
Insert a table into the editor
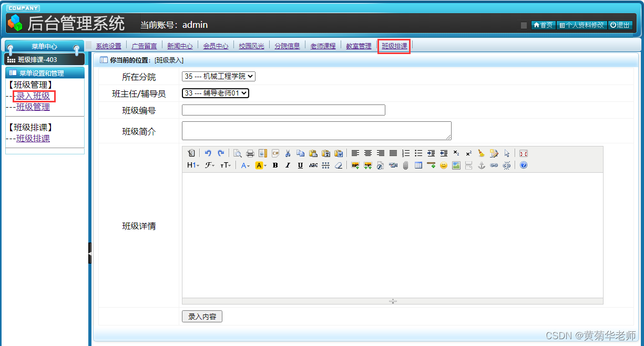[x=418, y=165]
